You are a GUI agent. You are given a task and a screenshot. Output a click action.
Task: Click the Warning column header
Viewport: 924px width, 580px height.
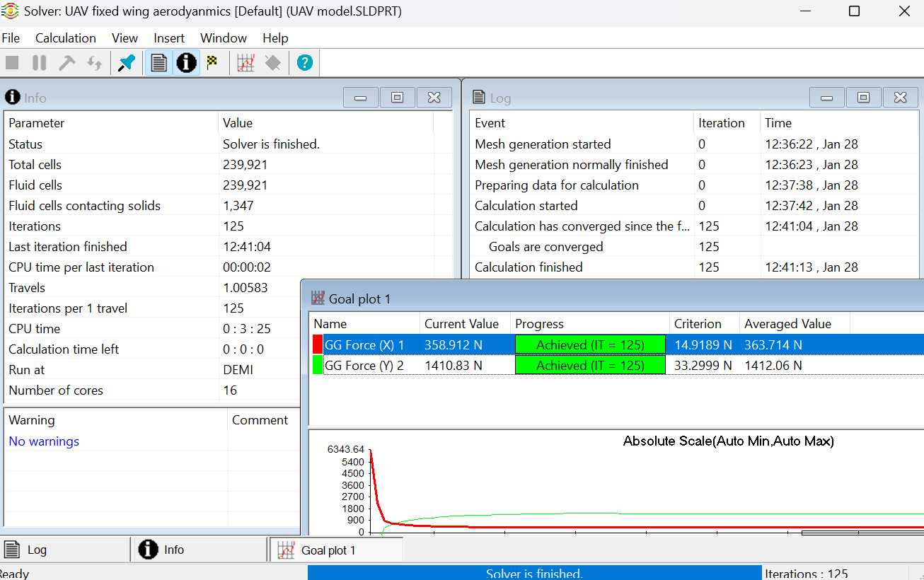pyautogui.click(x=116, y=420)
